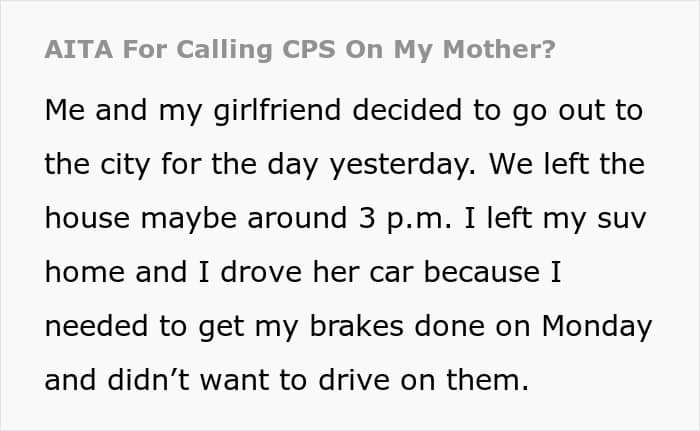Click the word 'needed' starting the fifth line

pos(96,326)
